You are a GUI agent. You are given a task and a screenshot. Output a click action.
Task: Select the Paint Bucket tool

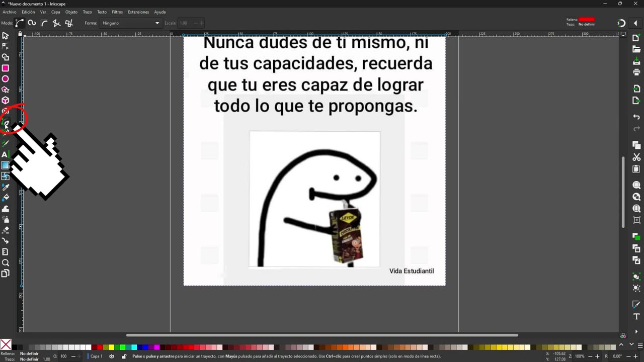click(6, 198)
